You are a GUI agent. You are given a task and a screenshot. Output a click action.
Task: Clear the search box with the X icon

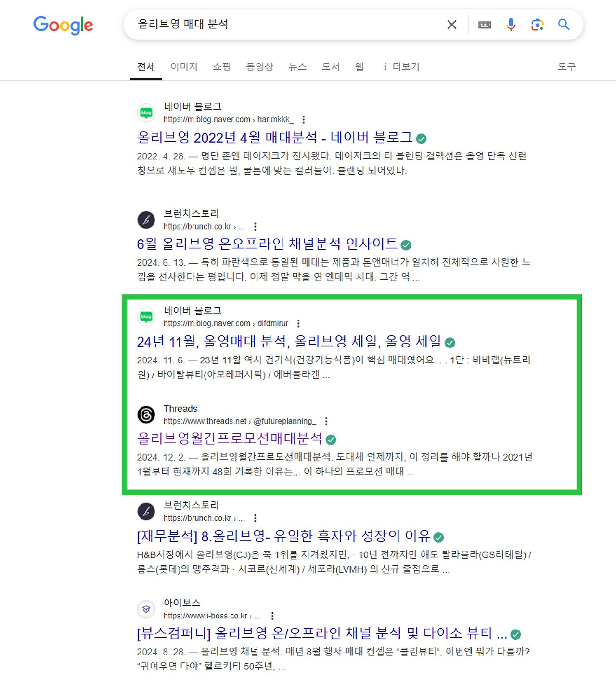coord(451,25)
